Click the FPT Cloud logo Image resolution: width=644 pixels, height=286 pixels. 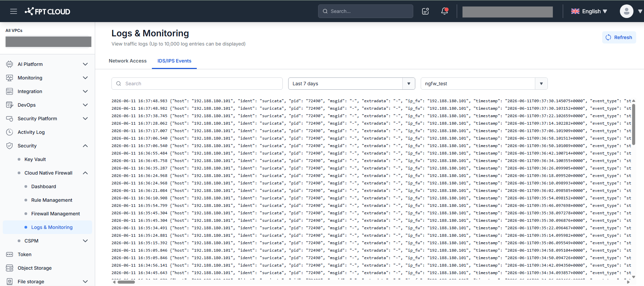pyautogui.click(x=47, y=11)
